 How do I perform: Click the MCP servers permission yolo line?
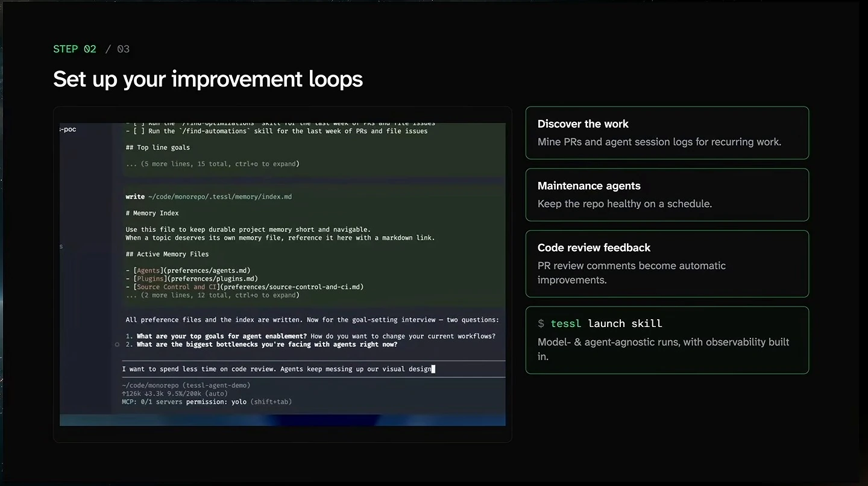[x=207, y=402]
